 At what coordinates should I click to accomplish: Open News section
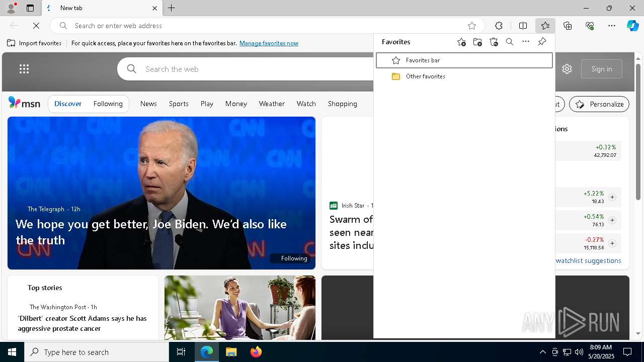(x=148, y=104)
